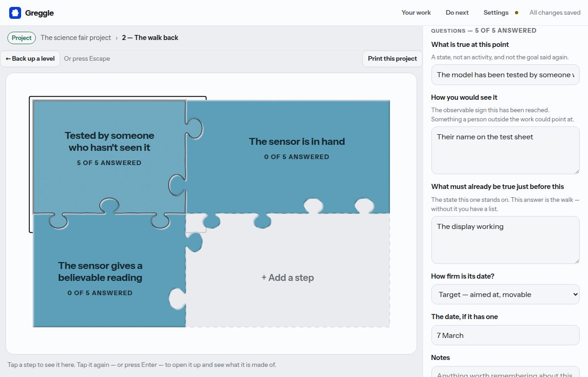The height and width of the screenshot is (377, 588).
Task: Click the Notes text area
Action: point(505,371)
